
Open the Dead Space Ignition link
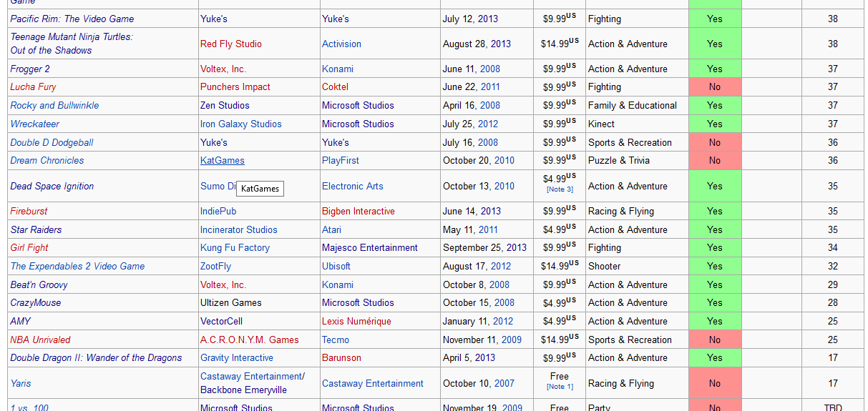(x=52, y=186)
